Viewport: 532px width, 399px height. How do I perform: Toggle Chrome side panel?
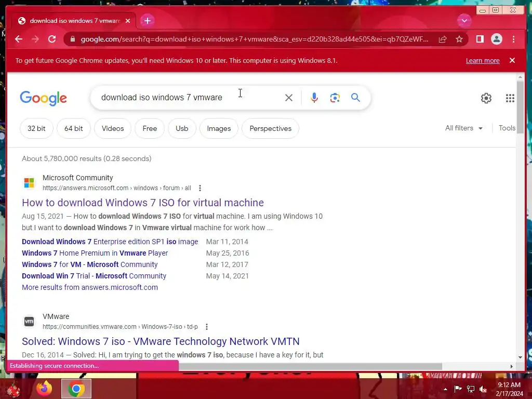coord(480,39)
